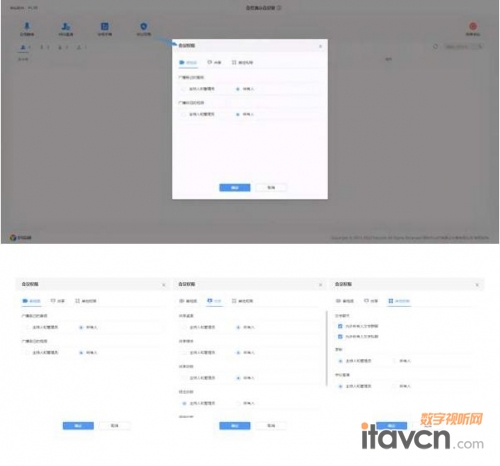
Task: Click the user-with-gear icon in top toolbar
Action: click(66, 26)
